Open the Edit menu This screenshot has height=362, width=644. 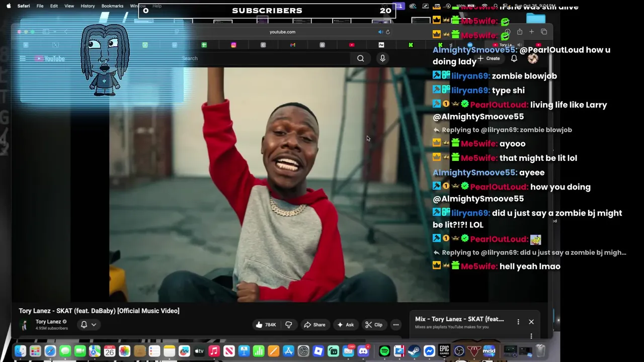pos(54,6)
